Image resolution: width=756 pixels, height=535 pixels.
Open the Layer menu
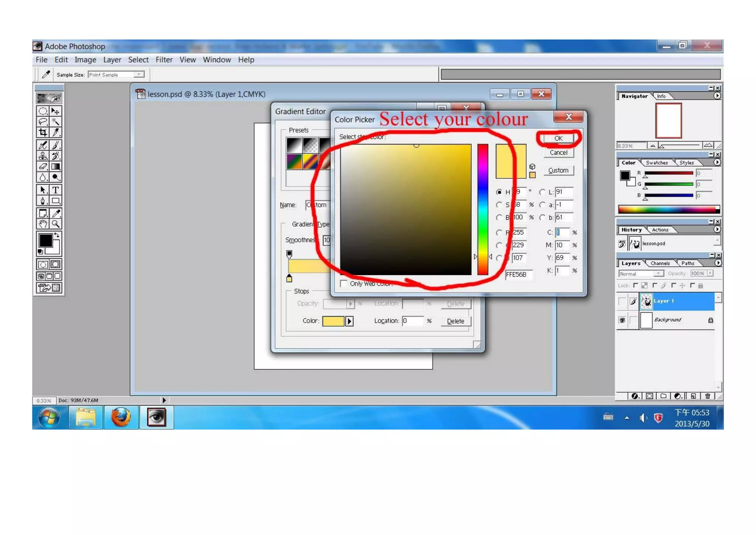coord(112,60)
